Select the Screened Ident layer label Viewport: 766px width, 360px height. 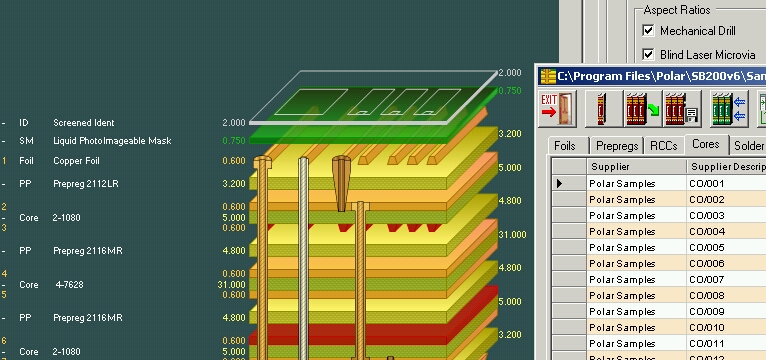pos(84,123)
